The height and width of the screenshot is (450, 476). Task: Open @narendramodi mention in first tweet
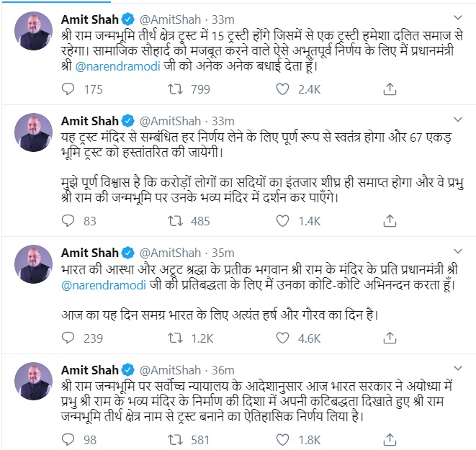pyautogui.click(x=118, y=66)
